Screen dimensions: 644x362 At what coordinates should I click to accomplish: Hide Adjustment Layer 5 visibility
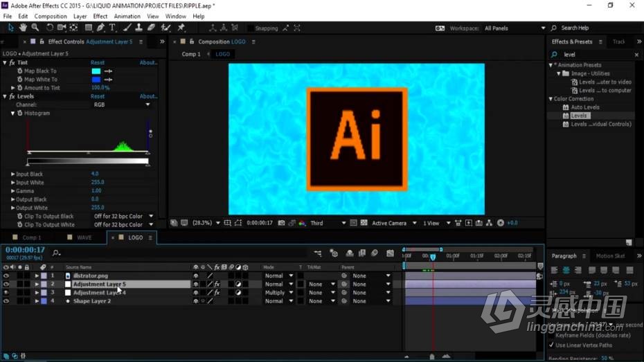coord(6,284)
